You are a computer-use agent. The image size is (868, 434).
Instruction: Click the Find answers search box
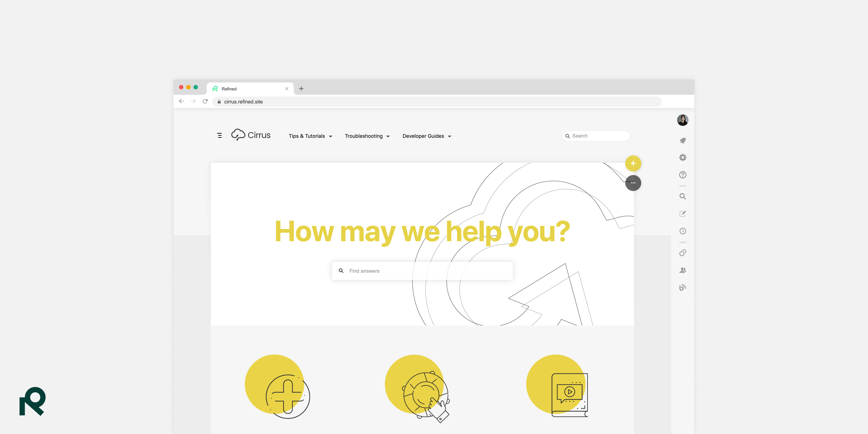[422, 271]
